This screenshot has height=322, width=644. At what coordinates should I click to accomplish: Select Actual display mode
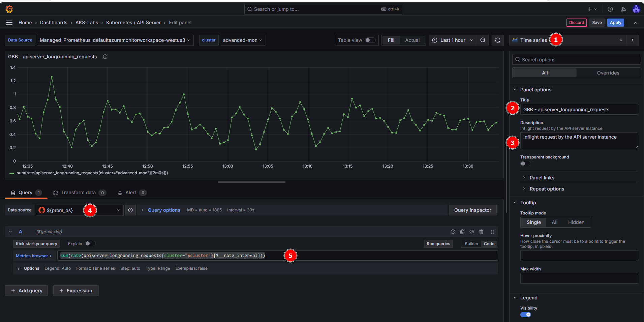point(412,40)
